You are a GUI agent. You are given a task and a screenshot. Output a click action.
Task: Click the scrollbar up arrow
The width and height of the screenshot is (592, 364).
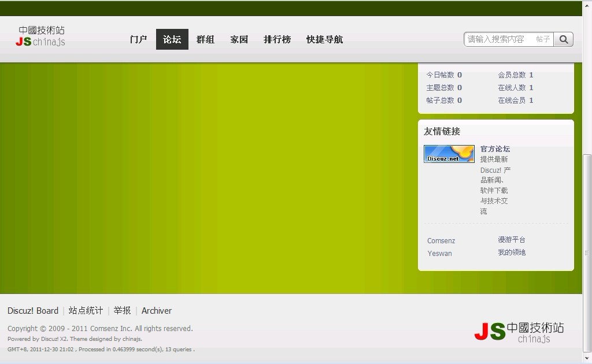587,5
